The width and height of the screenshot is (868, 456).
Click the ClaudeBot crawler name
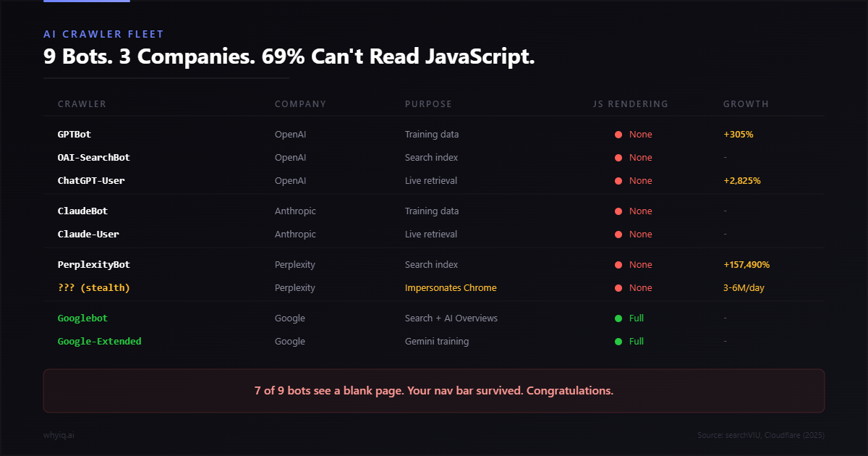click(82, 211)
